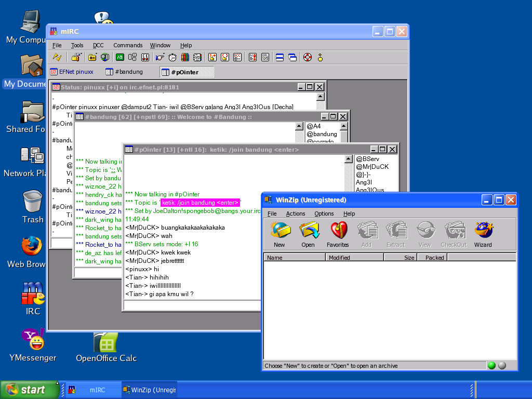Sort WinZip list by Name column

pos(295,258)
